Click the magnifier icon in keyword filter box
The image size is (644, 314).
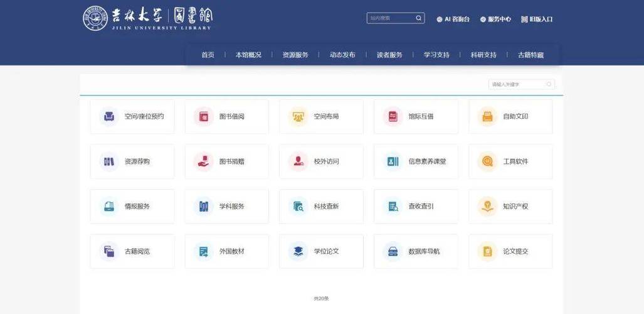tap(549, 84)
